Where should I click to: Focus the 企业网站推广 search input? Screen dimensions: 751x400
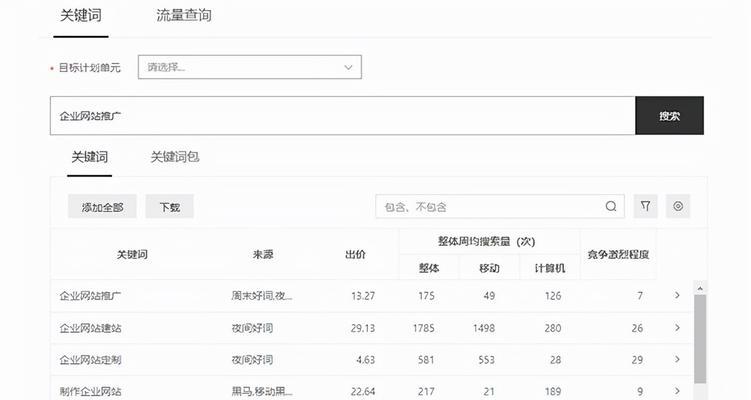(x=342, y=115)
